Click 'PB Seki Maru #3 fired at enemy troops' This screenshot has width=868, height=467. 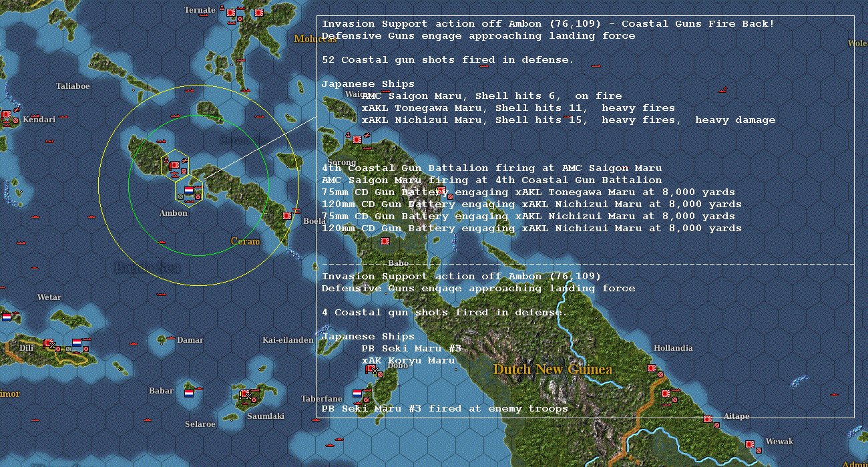coord(445,408)
